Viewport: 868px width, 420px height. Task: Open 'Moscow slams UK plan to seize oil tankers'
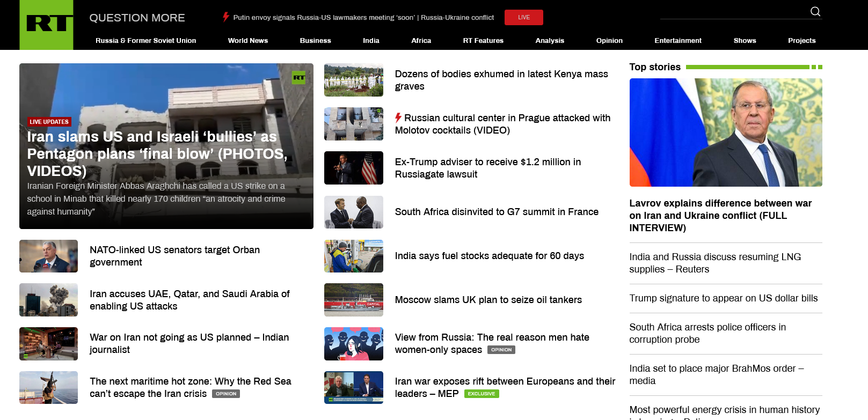[x=488, y=300]
